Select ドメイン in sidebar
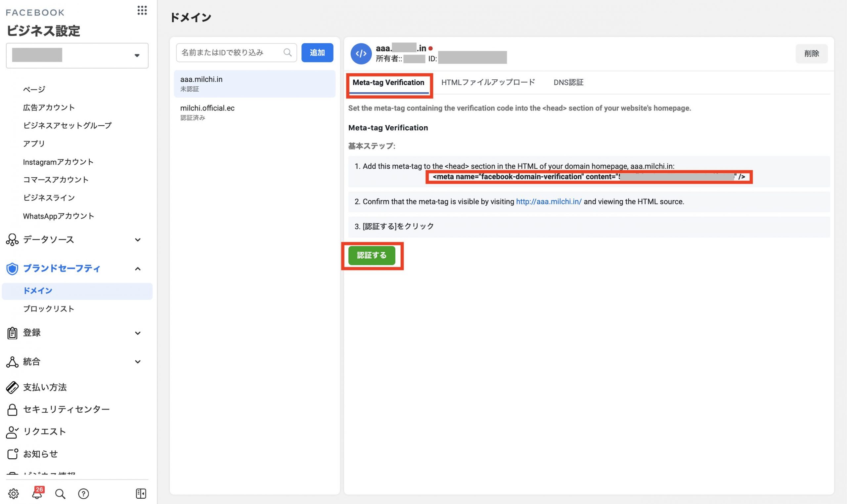 pos(77,291)
